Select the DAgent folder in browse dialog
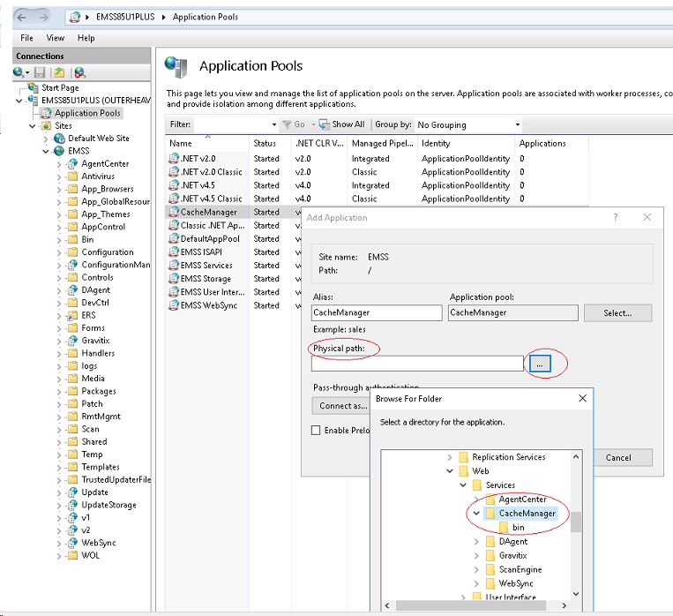This screenshot has width=673, height=616. pyautogui.click(x=512, y=541)
